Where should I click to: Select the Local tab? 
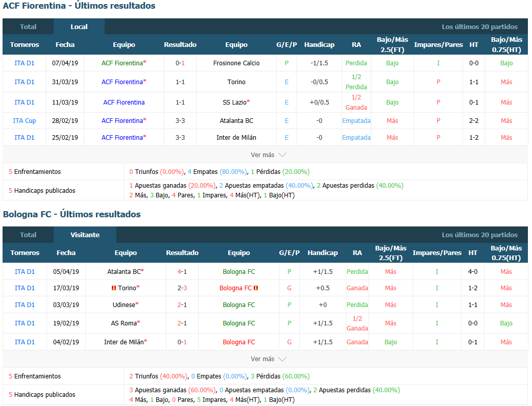(79, 27)
